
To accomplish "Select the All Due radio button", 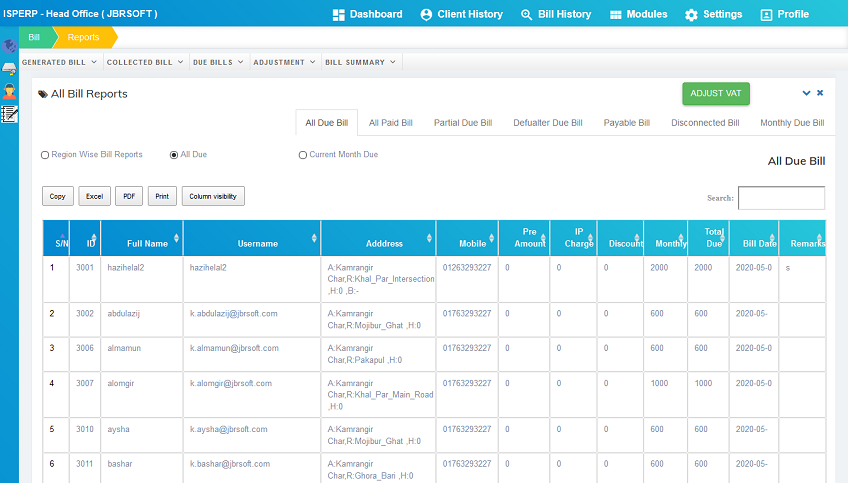I will click(x=174, y=155).
